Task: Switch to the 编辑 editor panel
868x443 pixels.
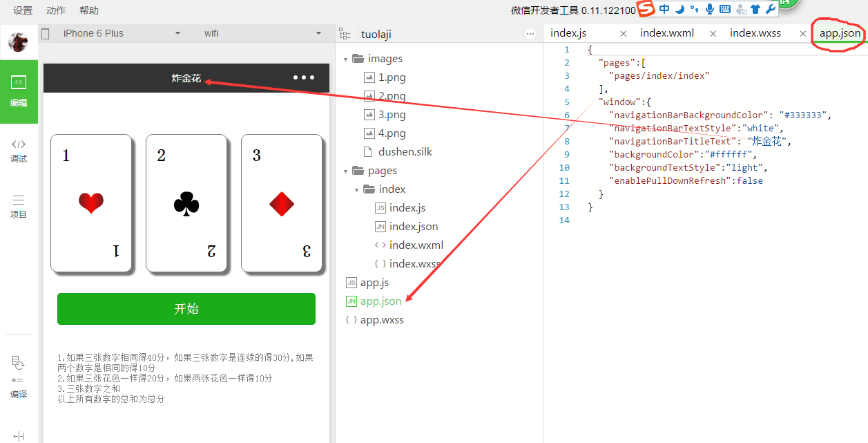Action: click(19, 92)
